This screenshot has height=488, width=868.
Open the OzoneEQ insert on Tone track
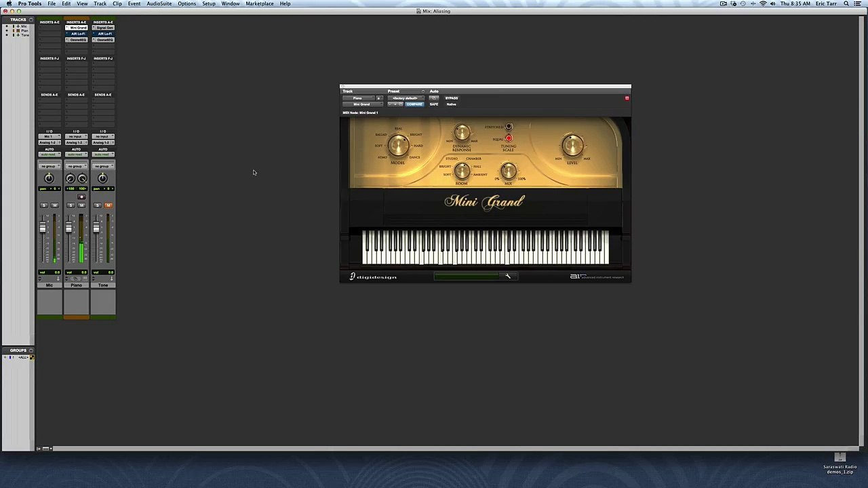point(105,40)
